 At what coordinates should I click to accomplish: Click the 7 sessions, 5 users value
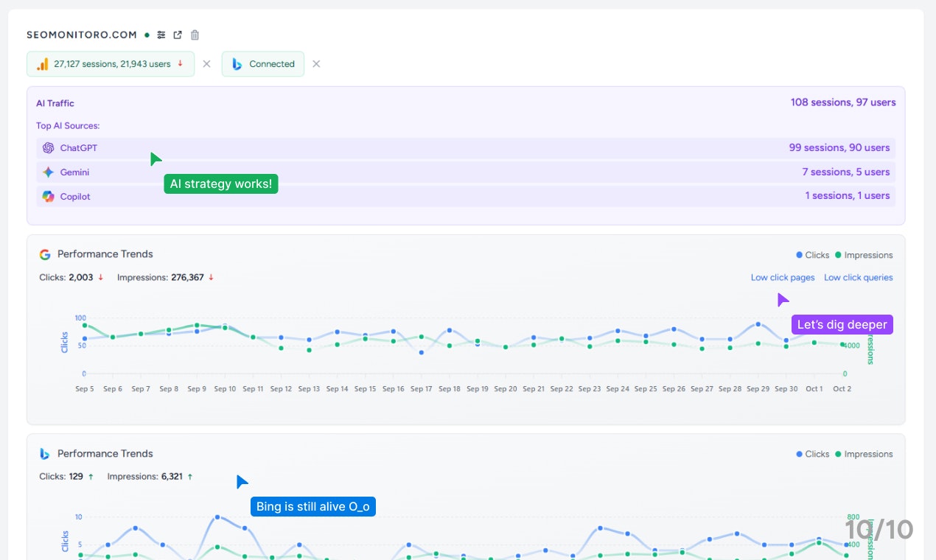[x=845, y=172]
